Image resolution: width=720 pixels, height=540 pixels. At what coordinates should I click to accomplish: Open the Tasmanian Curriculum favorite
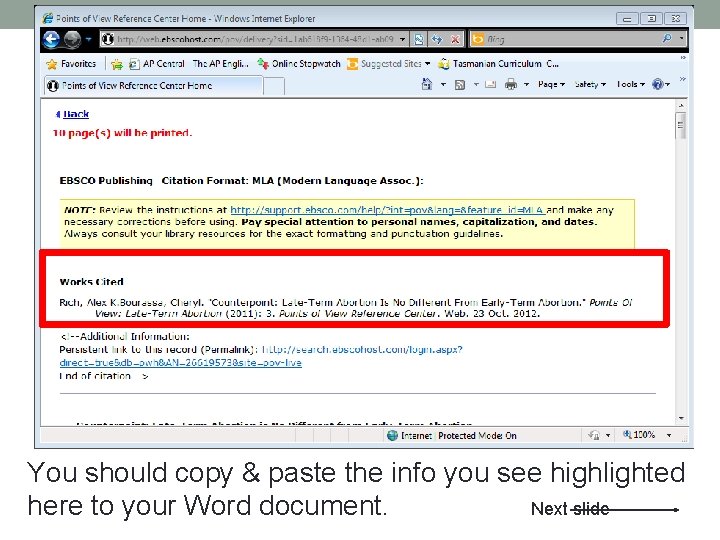click(x=498, y=64)
